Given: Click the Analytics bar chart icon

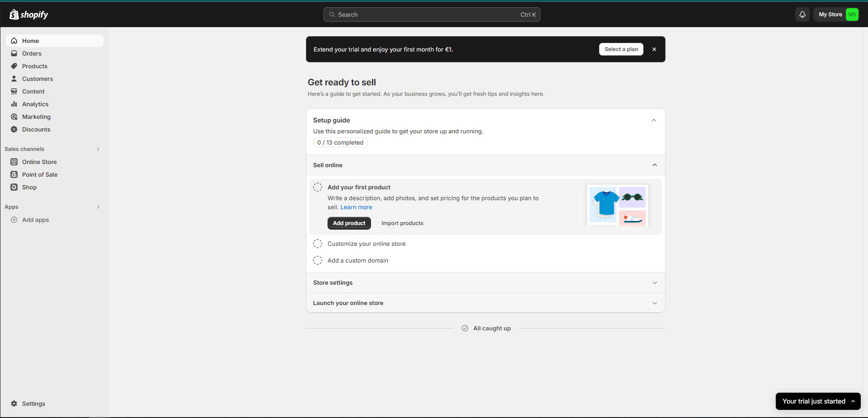Looking at the screenshot, I should pos(14,104).
